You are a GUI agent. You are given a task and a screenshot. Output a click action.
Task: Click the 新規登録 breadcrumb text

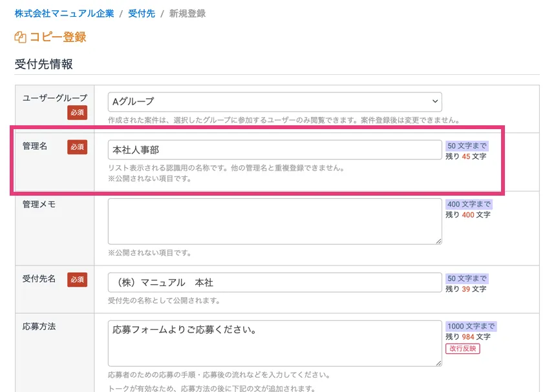(x=187, y=13)
